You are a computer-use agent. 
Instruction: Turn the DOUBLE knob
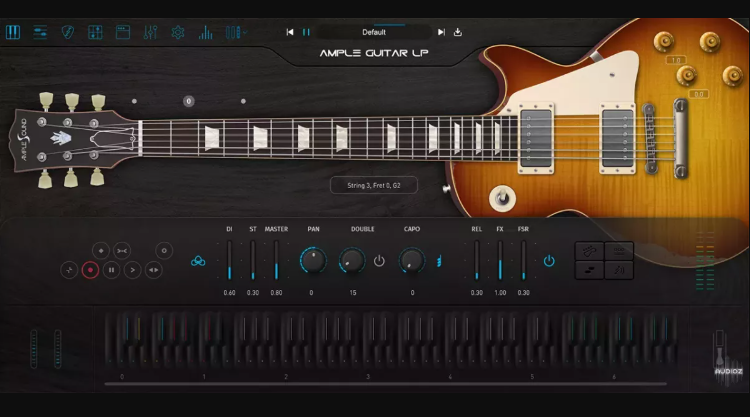click(352, 261)
